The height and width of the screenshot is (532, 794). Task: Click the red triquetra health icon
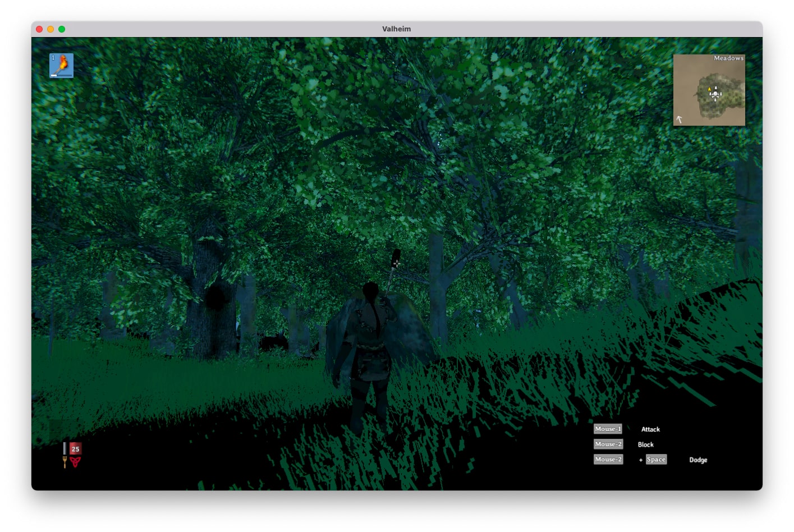tap(75, 462)
